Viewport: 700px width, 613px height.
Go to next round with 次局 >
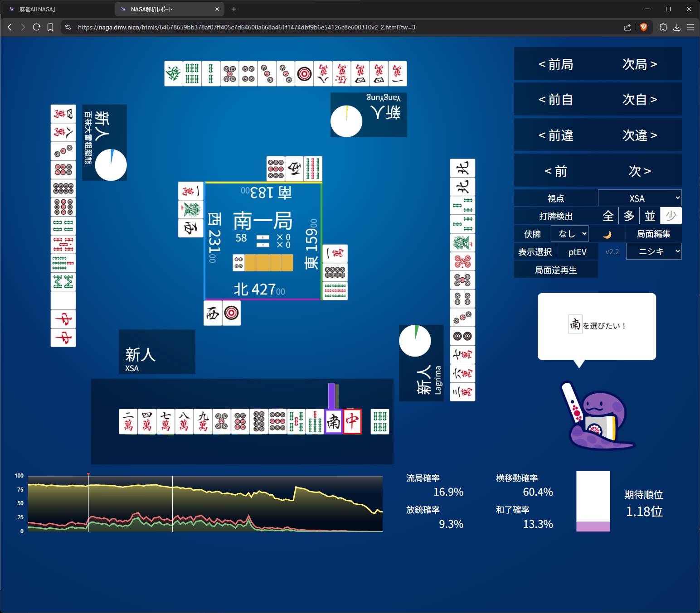coord(639,64)
